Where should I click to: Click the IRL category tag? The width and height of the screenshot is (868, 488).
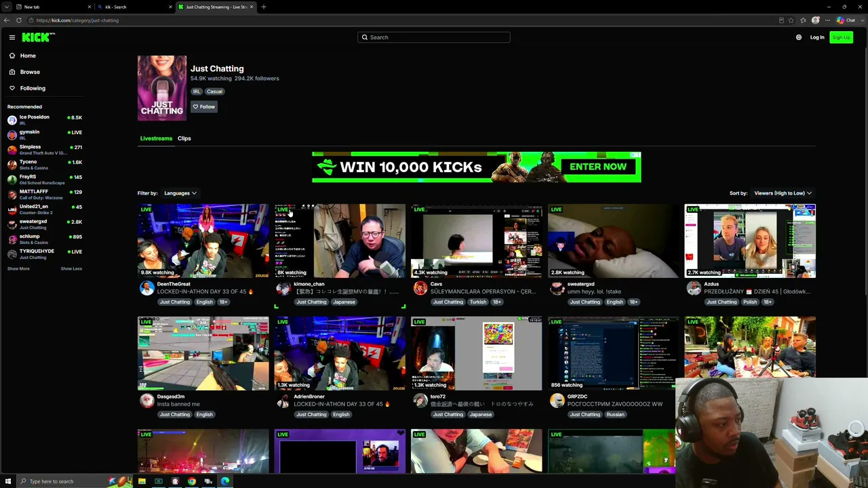pos(197,91)
